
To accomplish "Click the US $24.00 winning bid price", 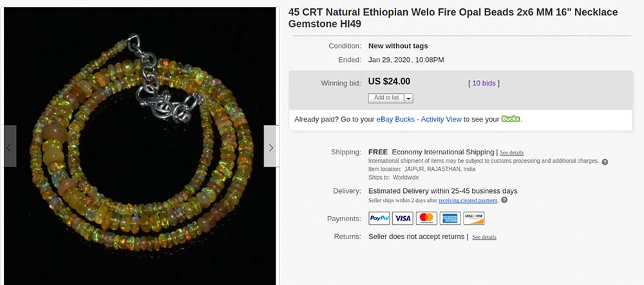I will (x=389, y=82).
